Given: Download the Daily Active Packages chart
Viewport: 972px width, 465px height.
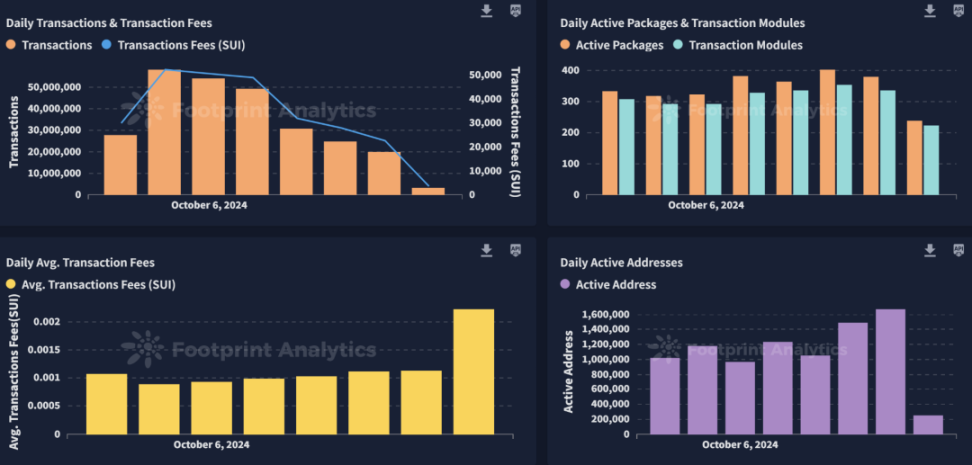Looking at the screenshot, I should point(930,11).
